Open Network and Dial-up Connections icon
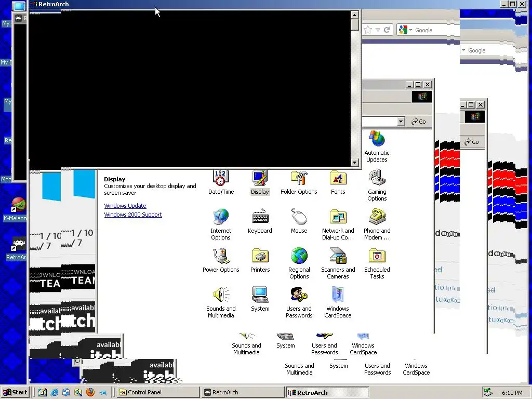 (x=338, y=224)
